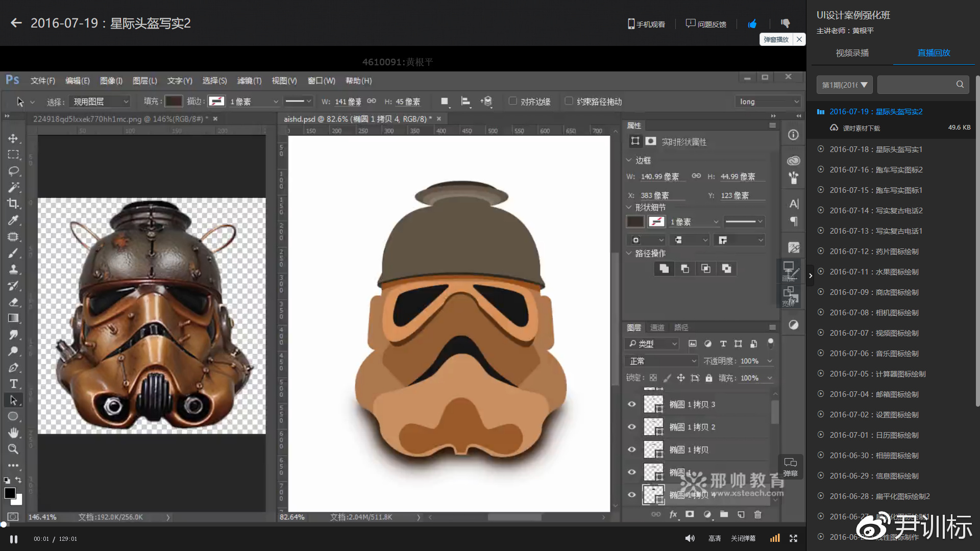Select the Eyedropper tool
Viewport: 980px width, 551px height.
(13, 220)
